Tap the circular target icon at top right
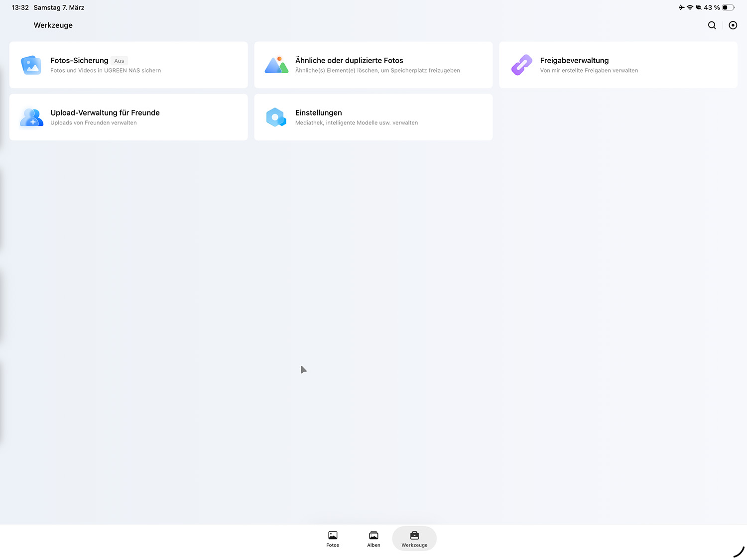The image size is (747, 560). coord(733,25)
